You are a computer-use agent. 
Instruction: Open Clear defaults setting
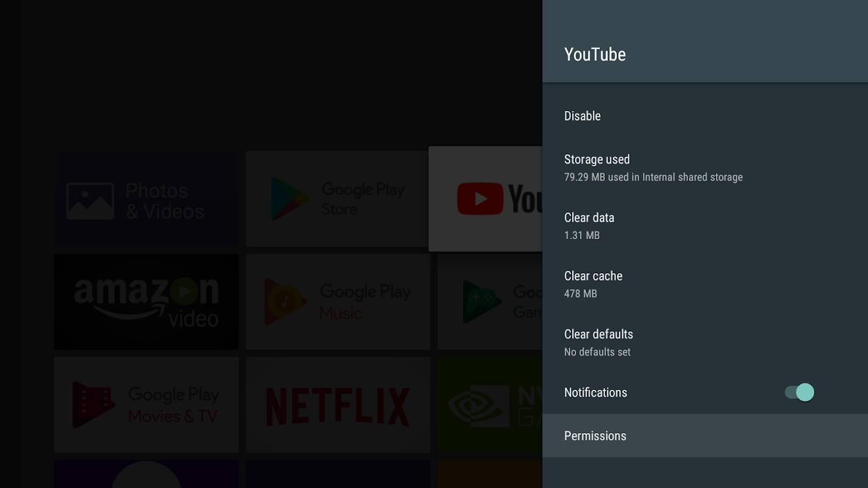click(705, 342)
